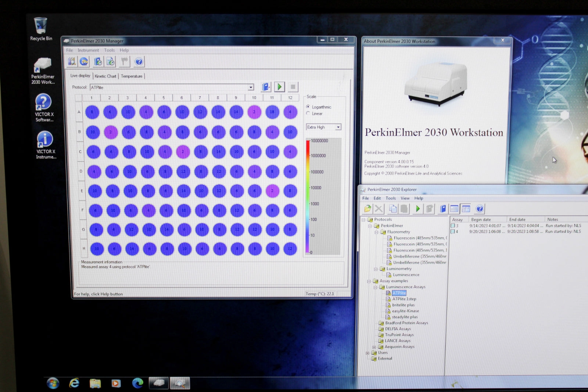Image resolution: width=588 pixels, height=392 pixels.
Task: Select the Linear scale radio button
Action: point(308,113)
